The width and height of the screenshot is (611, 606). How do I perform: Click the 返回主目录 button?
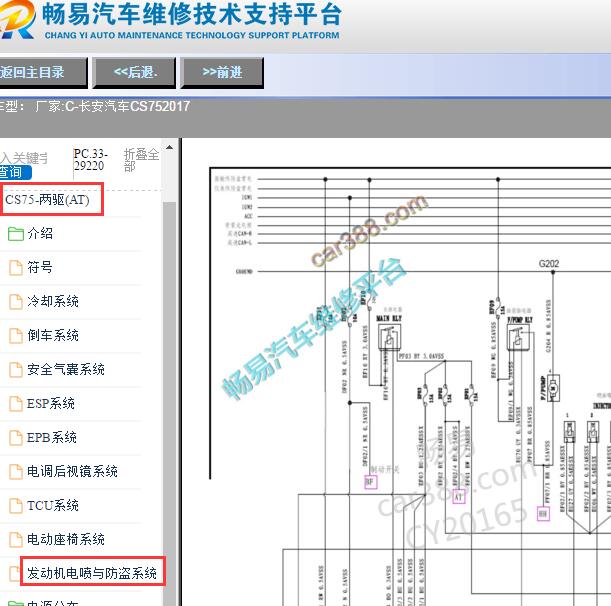click(43, 72)
